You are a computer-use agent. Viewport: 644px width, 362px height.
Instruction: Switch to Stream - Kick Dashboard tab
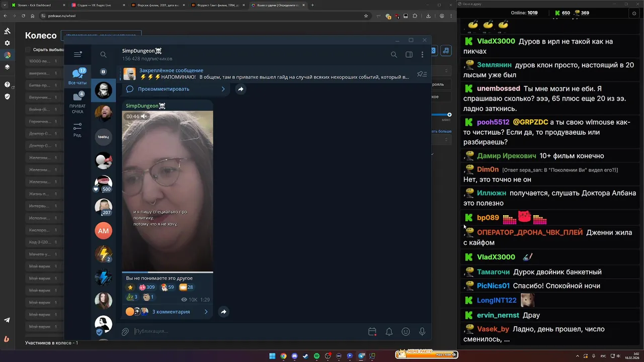(38, 5)
